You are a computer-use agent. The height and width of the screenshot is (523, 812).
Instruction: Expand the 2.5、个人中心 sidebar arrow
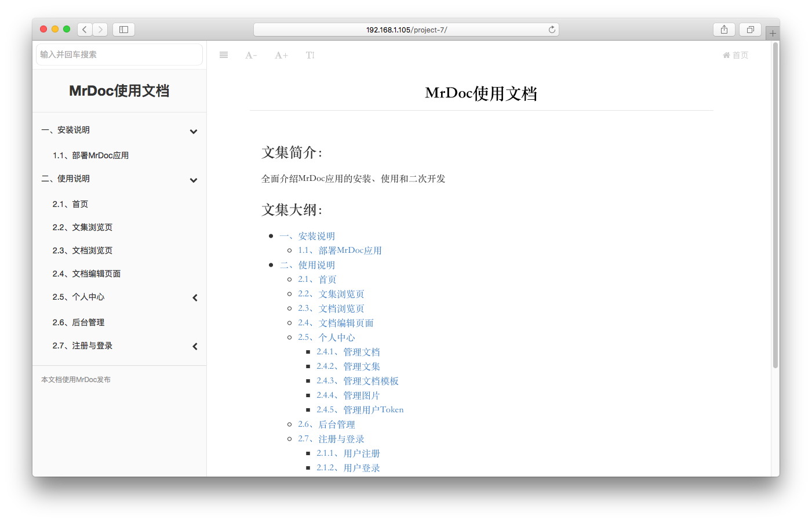point(195,297)
